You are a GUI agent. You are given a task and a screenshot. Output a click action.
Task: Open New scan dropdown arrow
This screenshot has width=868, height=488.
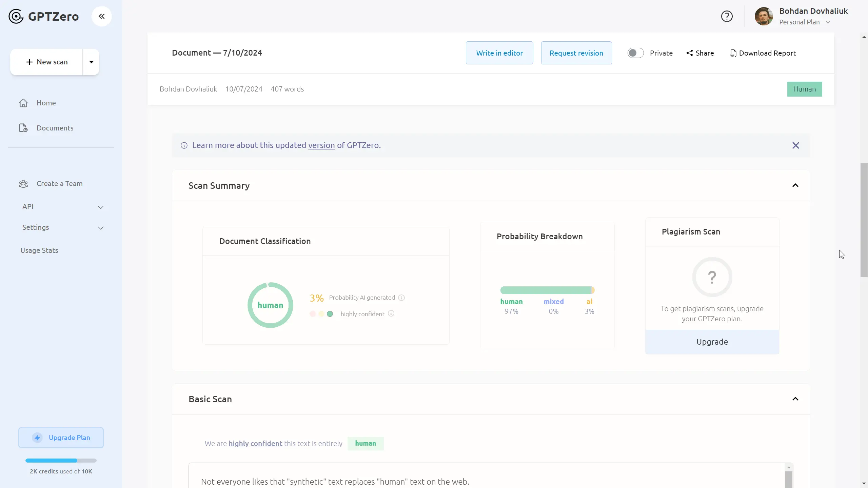(x=91, y=62)
